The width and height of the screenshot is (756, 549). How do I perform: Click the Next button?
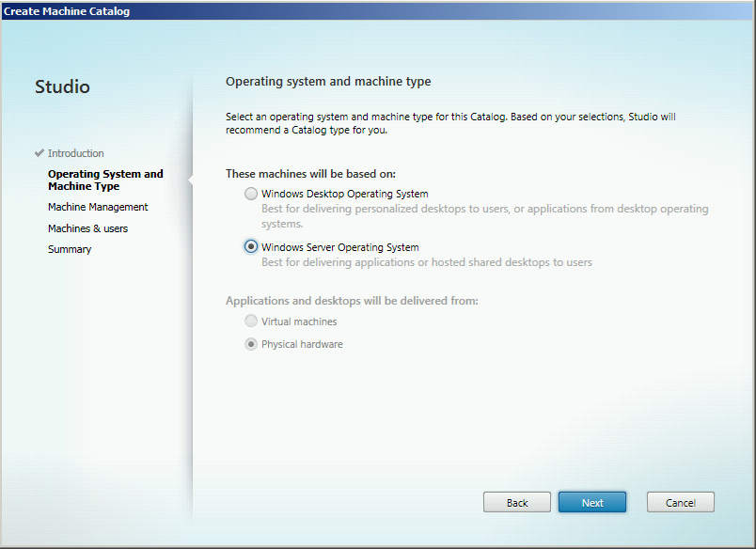coord(592,502)
